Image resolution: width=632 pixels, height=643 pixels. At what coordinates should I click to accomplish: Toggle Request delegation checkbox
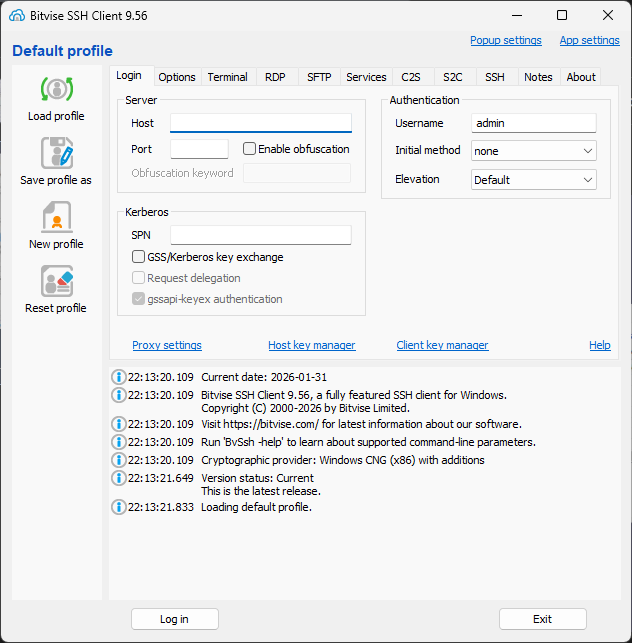pos(138,278)
